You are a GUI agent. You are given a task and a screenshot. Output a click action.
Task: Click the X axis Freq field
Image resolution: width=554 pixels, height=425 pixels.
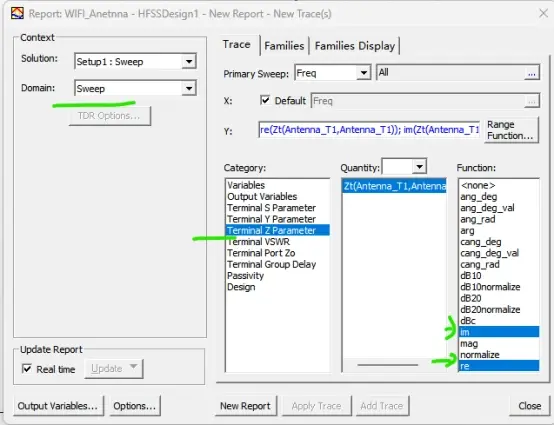point(418,101)
